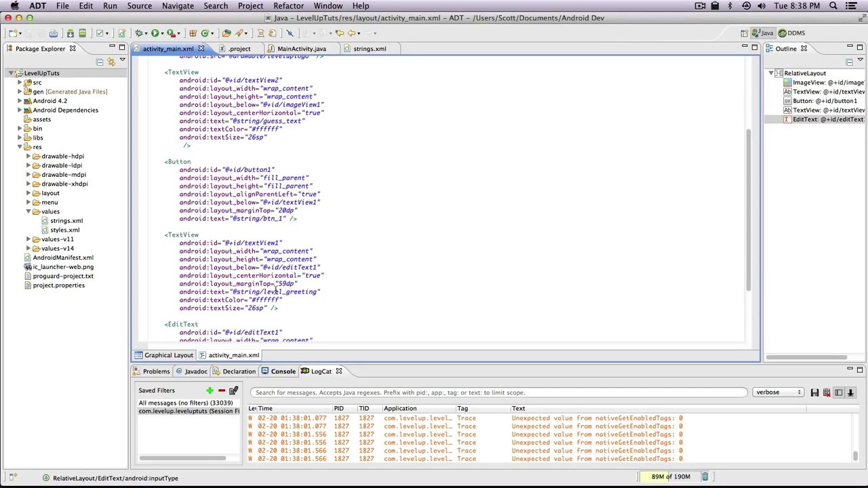Add a new LogCat filter with plus
The height and width of the screenshot is (488, 868).
[x=210, y=390]
